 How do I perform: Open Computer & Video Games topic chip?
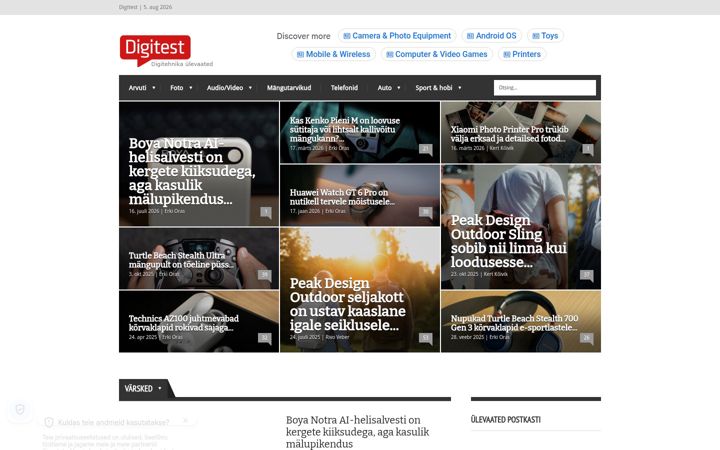pos(437,54)
